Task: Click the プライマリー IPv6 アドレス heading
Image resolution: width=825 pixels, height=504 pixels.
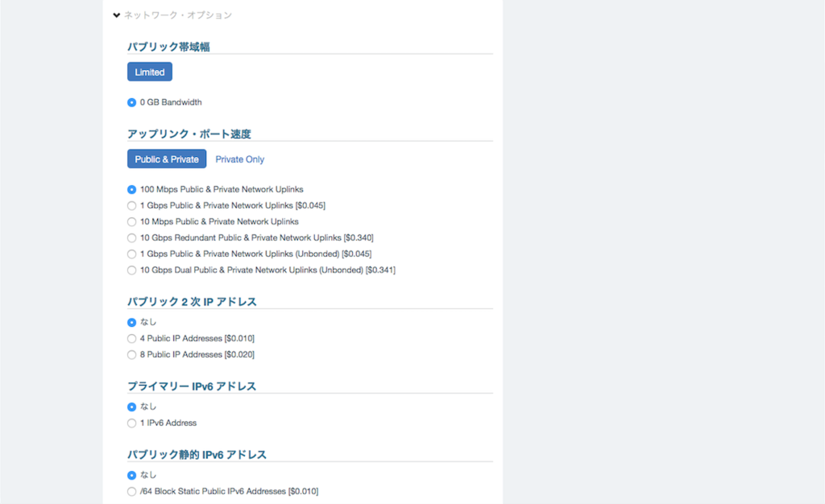Action: coord(192,386)
